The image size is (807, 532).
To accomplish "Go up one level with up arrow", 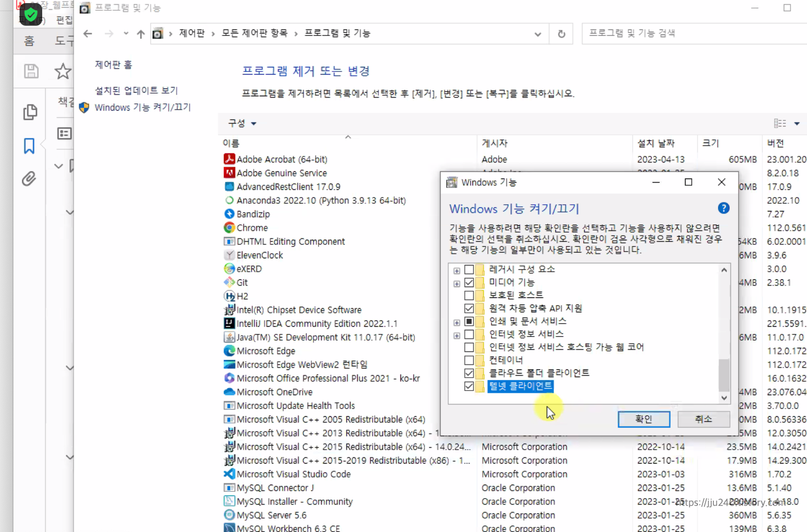I will (x=141, y=34).
